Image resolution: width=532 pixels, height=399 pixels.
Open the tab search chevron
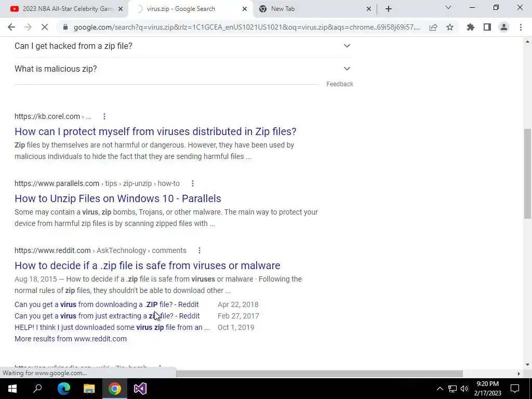[448, 7]
